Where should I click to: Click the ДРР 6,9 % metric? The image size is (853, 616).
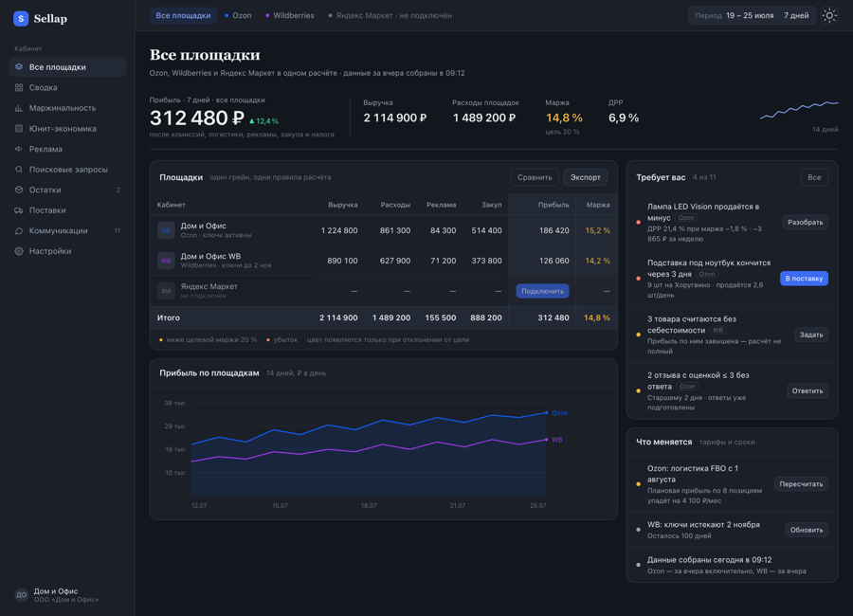point(624,118)
